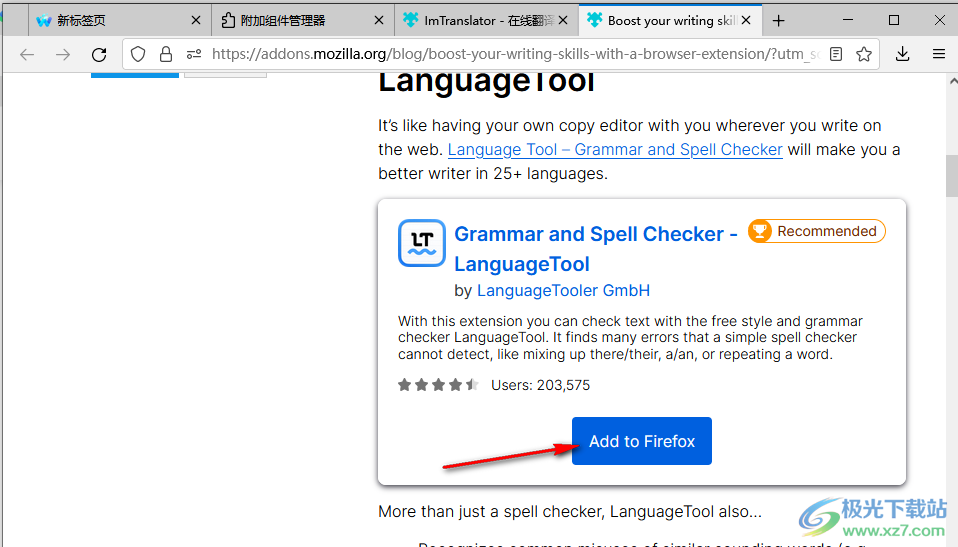Open the Grammar and Spell Checker - LanguageTool title link
Image resolution: width=958 pixels, height=547 pixels.
[x=596, y=249]
